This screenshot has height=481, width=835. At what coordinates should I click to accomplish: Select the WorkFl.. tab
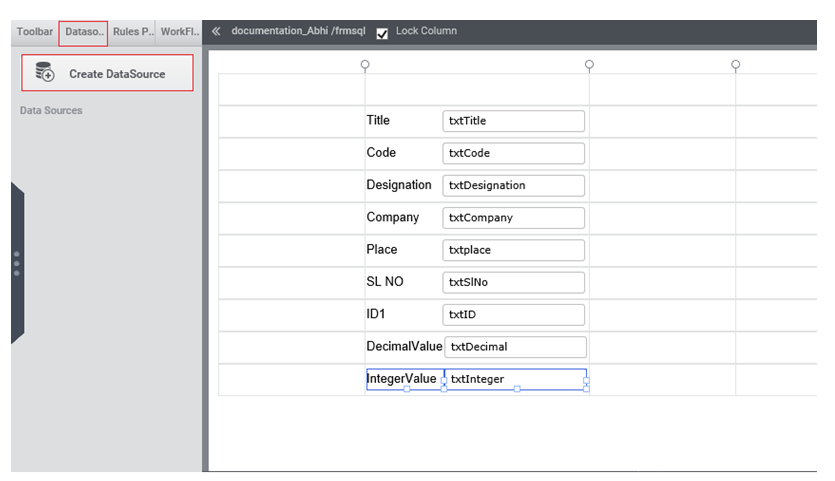pos(179,31)
